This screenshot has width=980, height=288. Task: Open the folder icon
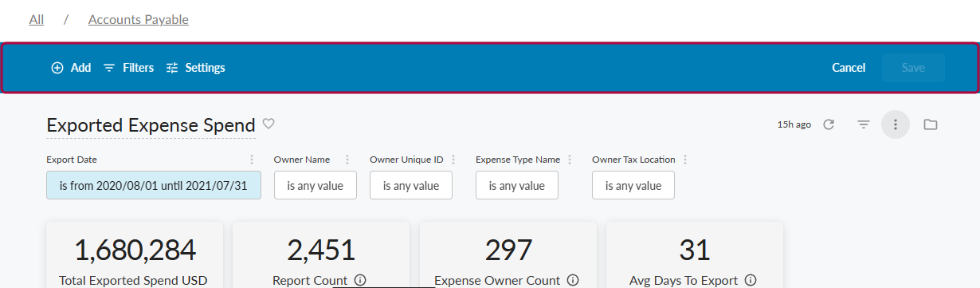[930, 124]
